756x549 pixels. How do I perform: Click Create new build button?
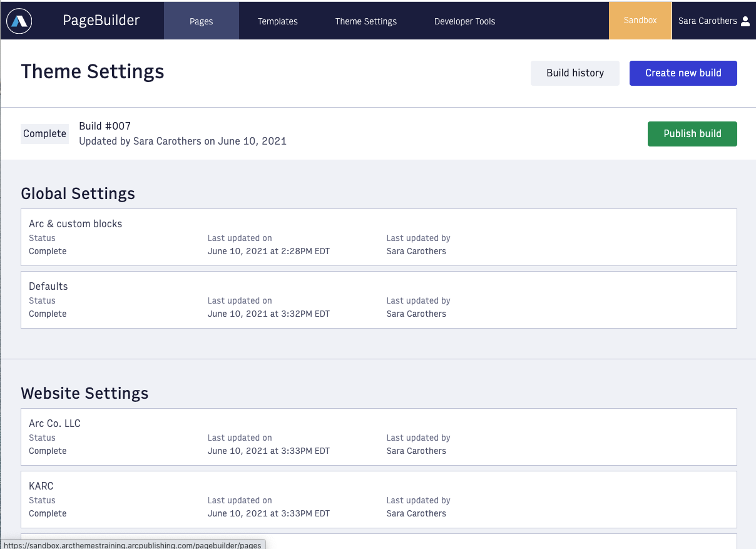pyautogui.click(x=683, y=73)
